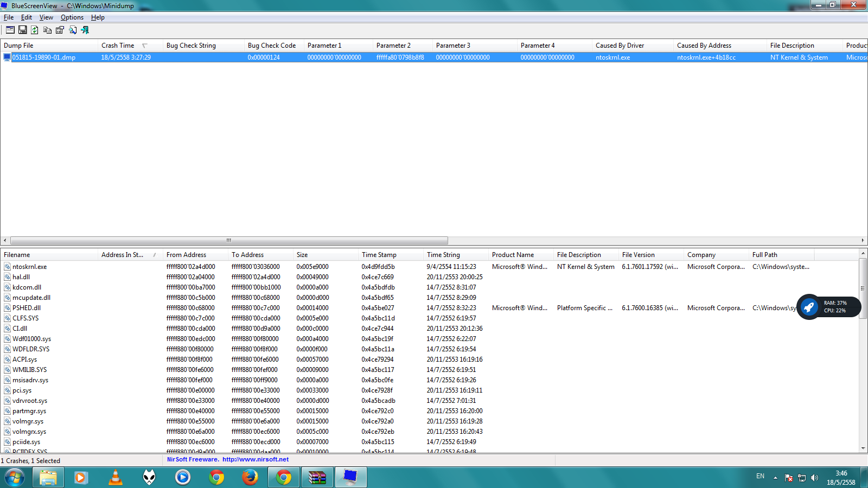
Task: Click the Find magnifier toolbar icon
Action: click(x=72, y=30)
